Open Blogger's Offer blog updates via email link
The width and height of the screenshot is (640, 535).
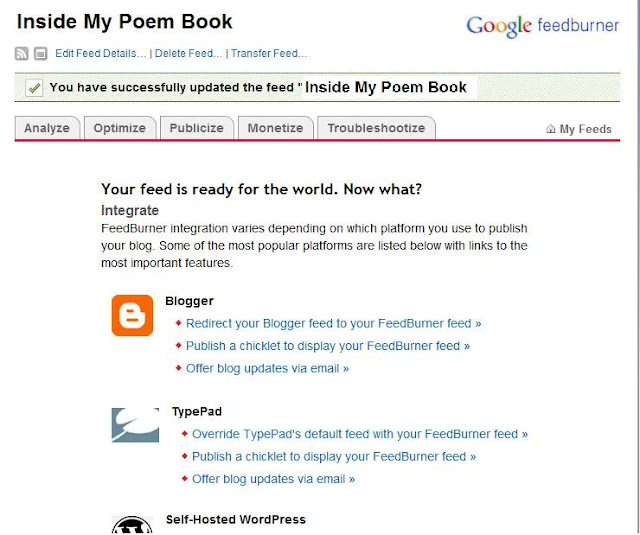267,368
